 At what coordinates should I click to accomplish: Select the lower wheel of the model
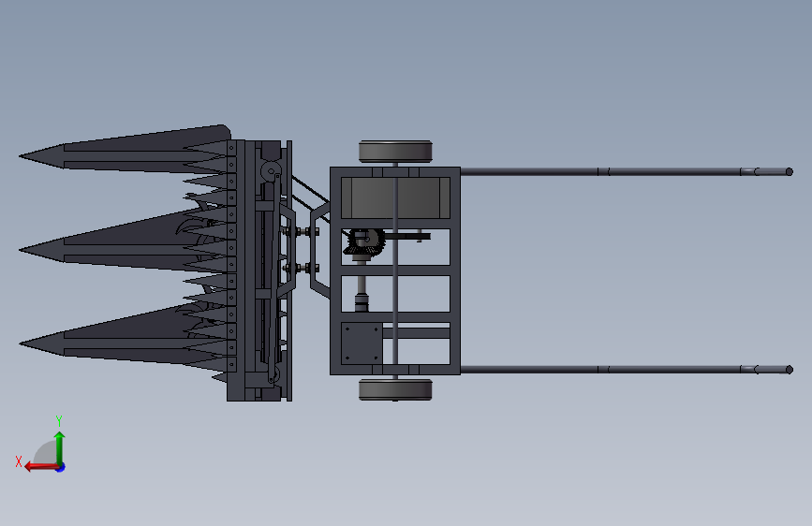pyautogui.click(x=395, y=390)
